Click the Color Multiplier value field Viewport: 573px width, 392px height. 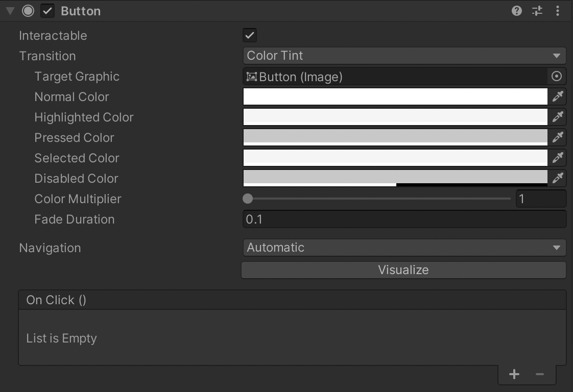pos(541,199)
